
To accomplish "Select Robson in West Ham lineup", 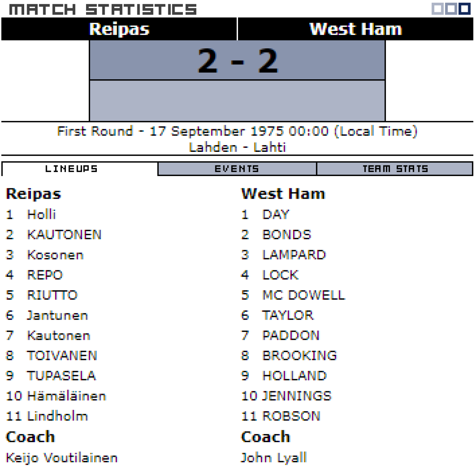I will [291, 416].
